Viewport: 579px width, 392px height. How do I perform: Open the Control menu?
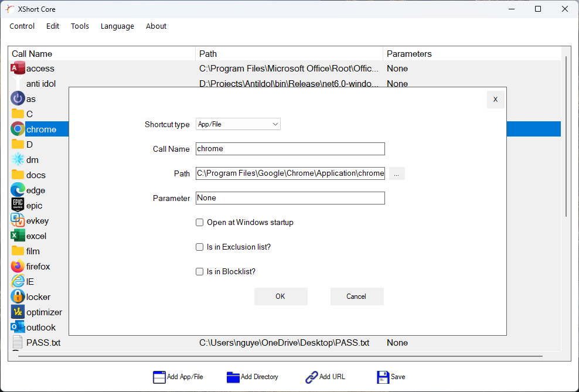22,26
